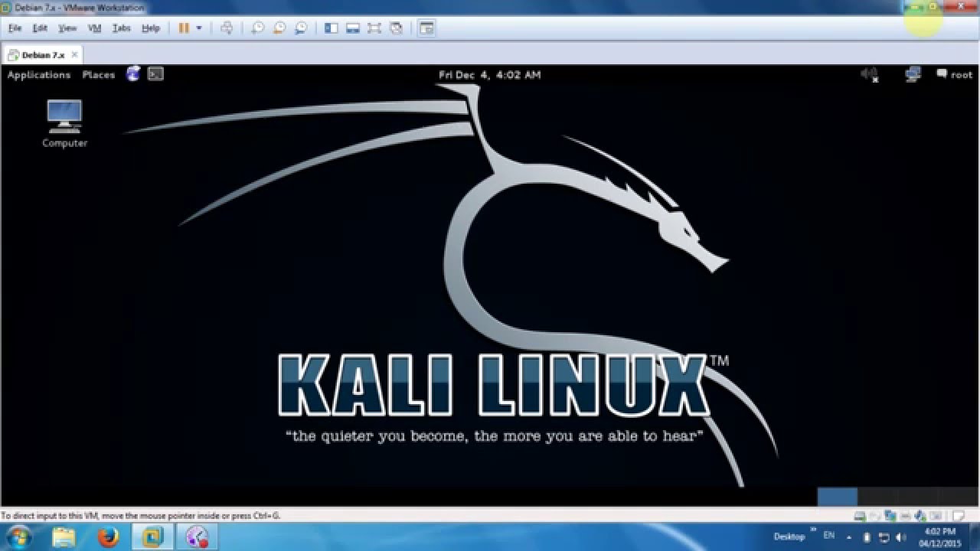
Task: Open the Windows clock showing 4:02 PM
Action: click(939, 537)
